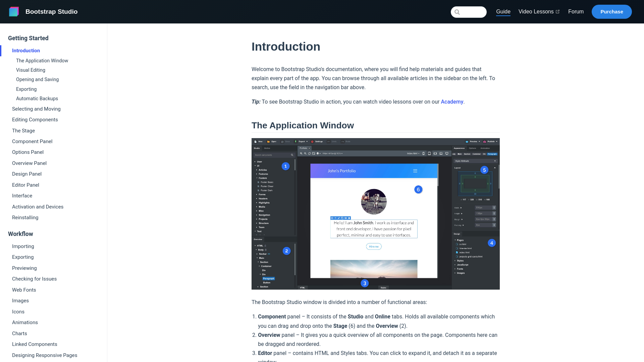Open the Guide nav item

pos(503,12)
